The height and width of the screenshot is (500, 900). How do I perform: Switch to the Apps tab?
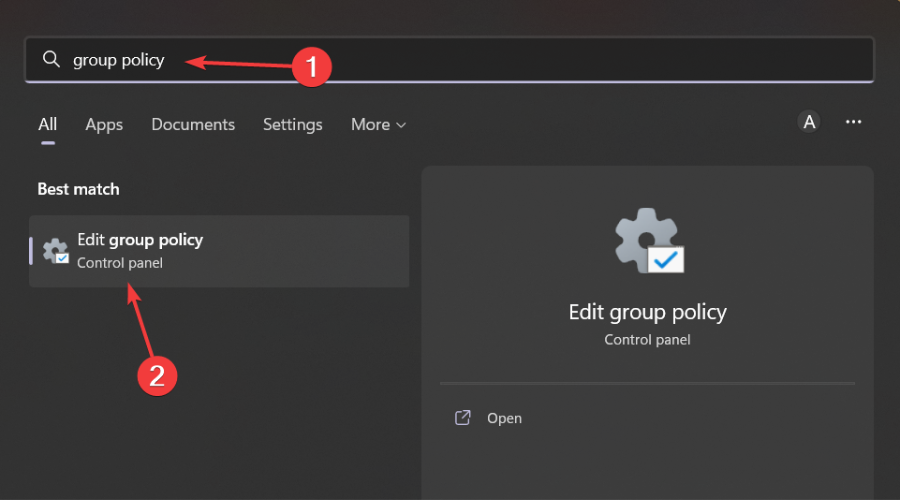(x=104, y=125)
